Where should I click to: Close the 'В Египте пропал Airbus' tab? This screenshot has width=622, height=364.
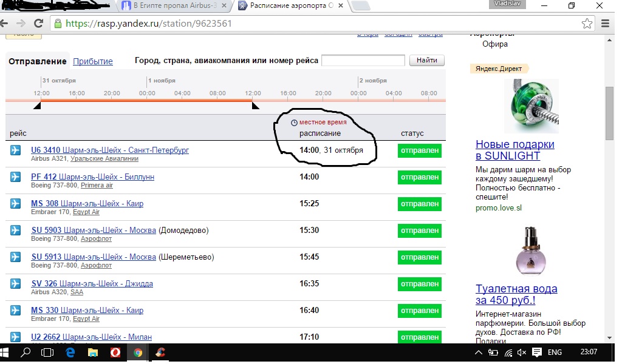click(x=224, y=6)
